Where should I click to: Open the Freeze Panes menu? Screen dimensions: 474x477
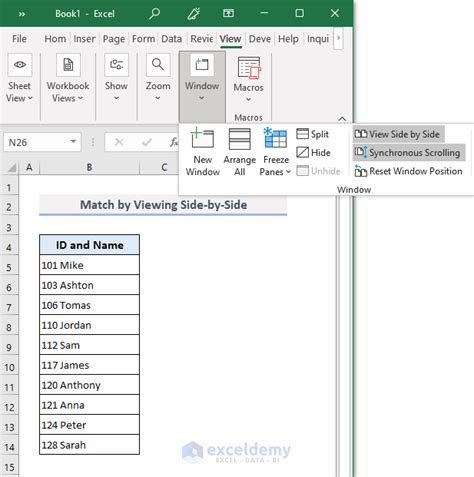click(x=275, y=152)
